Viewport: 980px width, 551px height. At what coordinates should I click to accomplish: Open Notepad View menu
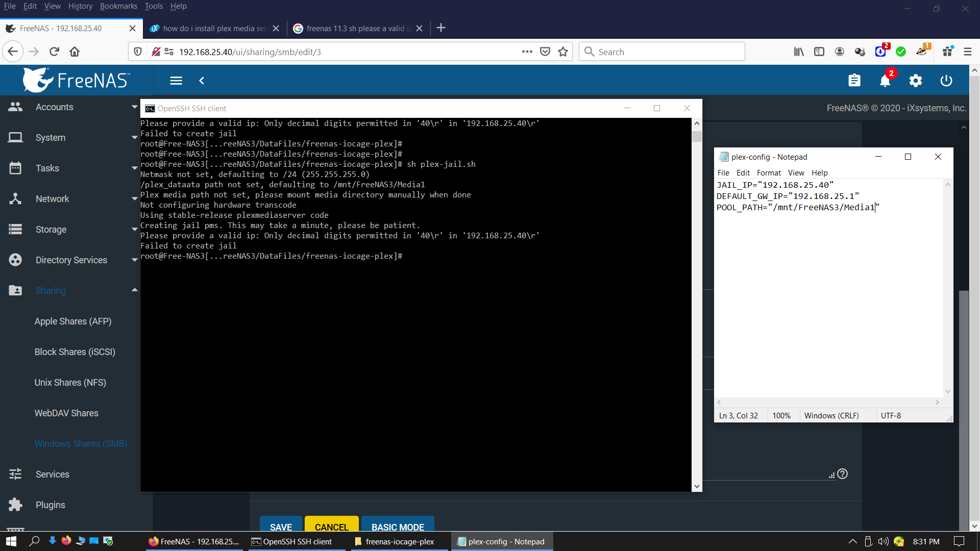[x=796, y=173]
